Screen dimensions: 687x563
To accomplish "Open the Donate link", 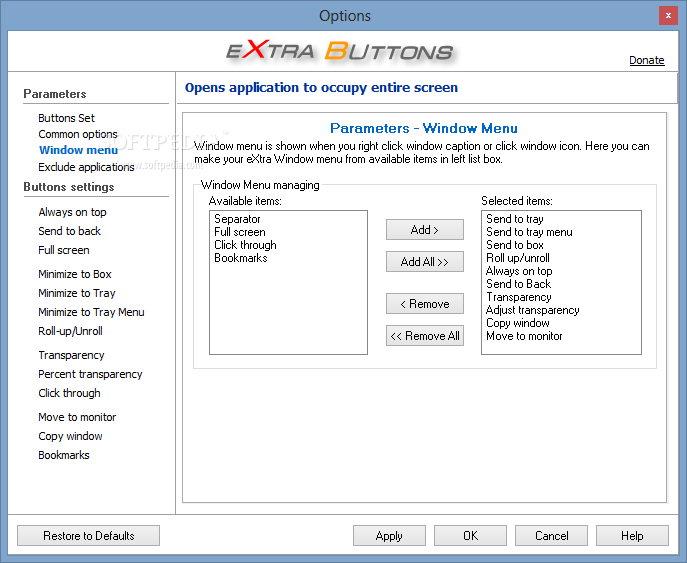I will pos(647,60).
